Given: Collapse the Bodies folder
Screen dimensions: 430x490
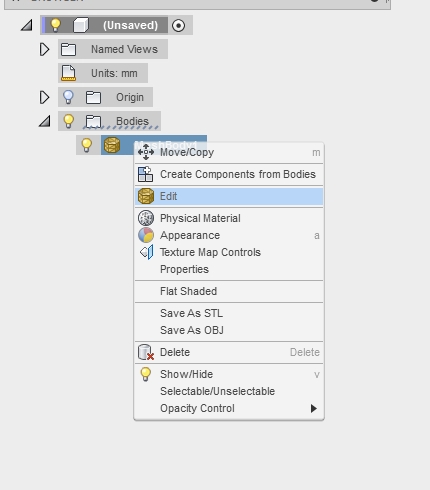Looking at the screenshot, I should 44,121.
